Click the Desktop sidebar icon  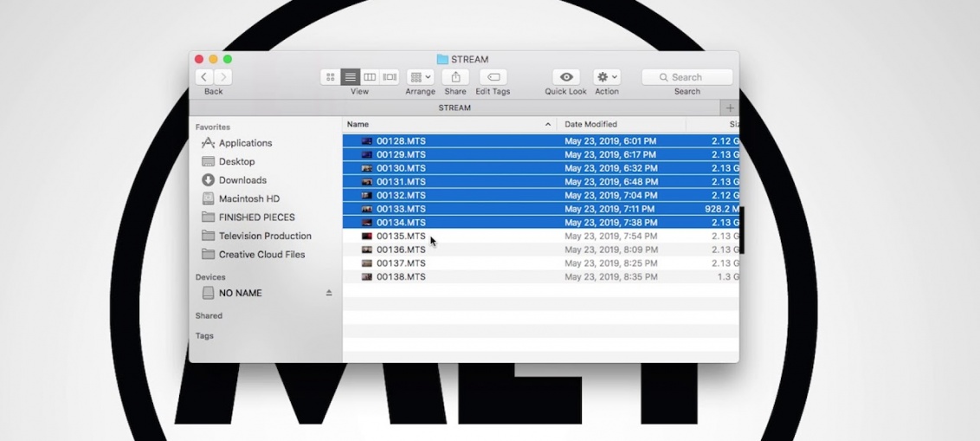coord(208,161)
